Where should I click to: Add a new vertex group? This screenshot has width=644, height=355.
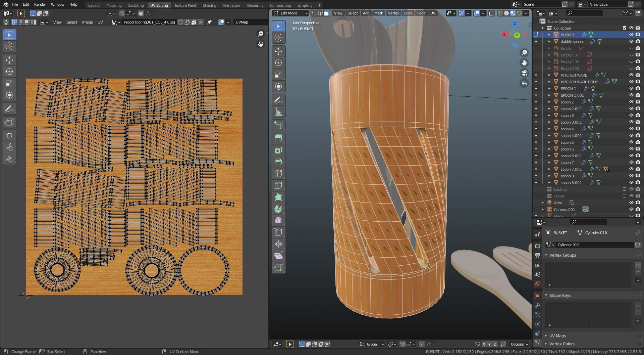point(638,265)
